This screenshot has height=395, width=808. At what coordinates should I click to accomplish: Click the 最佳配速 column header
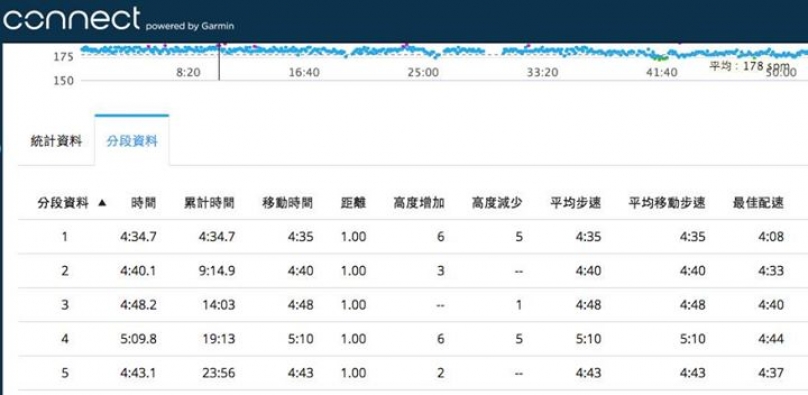[x=759, y=203]
